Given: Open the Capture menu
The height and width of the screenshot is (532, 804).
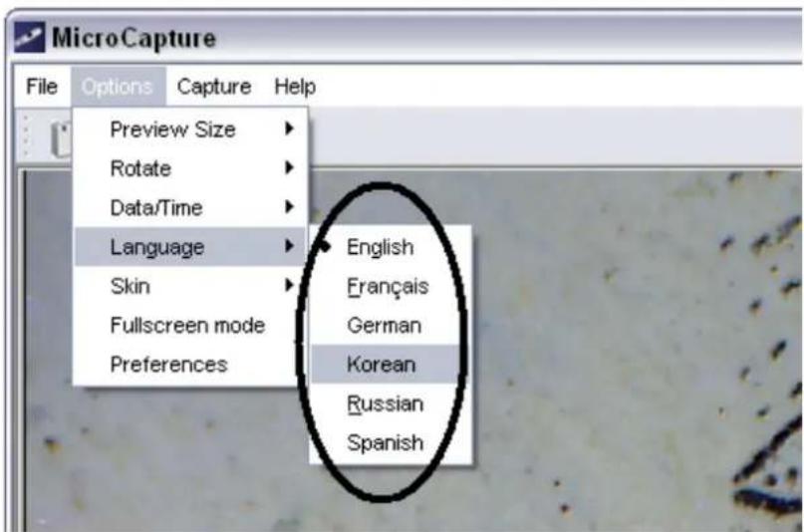Looking at the screenshot, I should (x=214, y=87).
